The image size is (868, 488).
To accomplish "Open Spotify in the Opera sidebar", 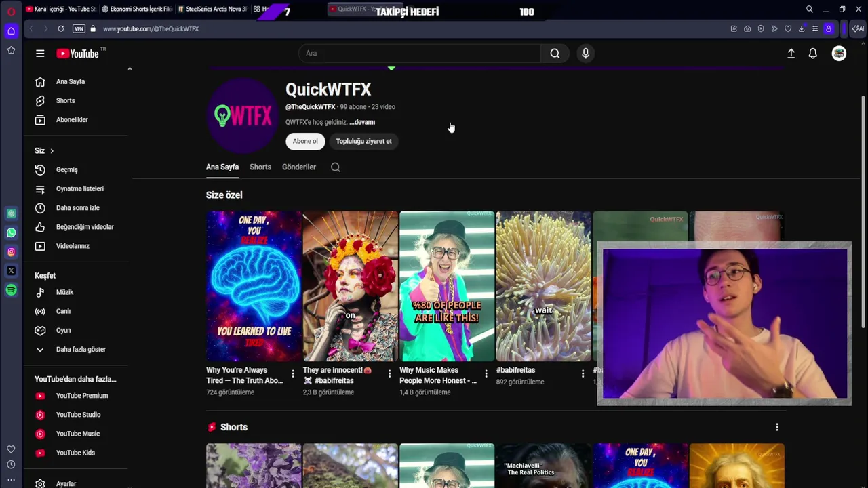I will point(11,290).
